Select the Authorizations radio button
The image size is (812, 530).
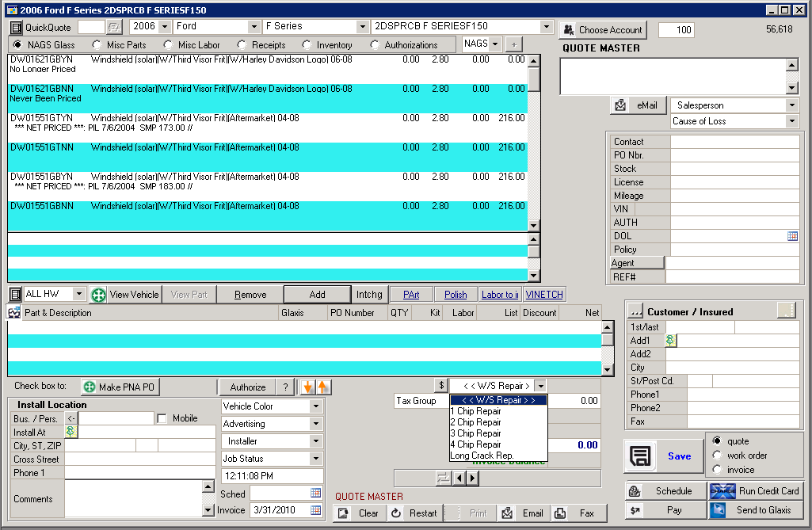(x=374, y=44)
